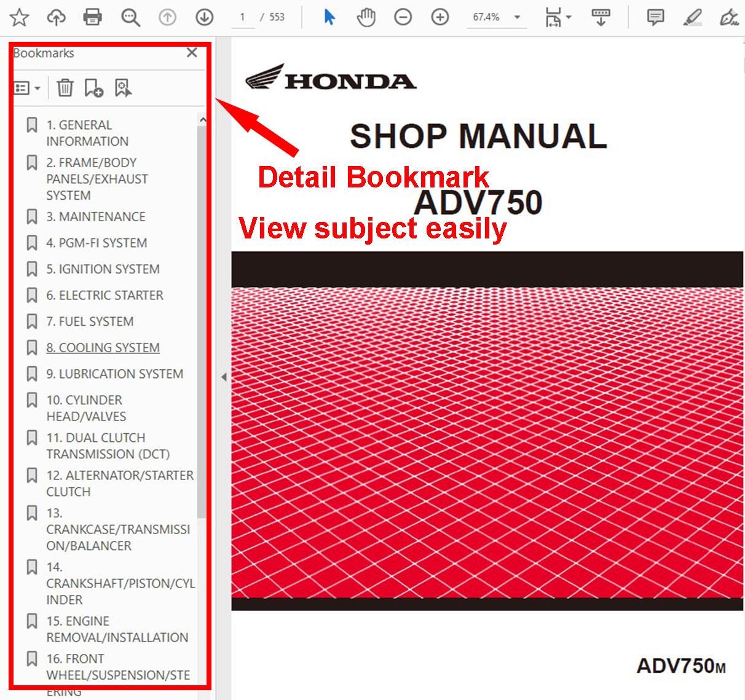Zoom out with the minus button
This screenshot has width=745, height=700.
403,17
